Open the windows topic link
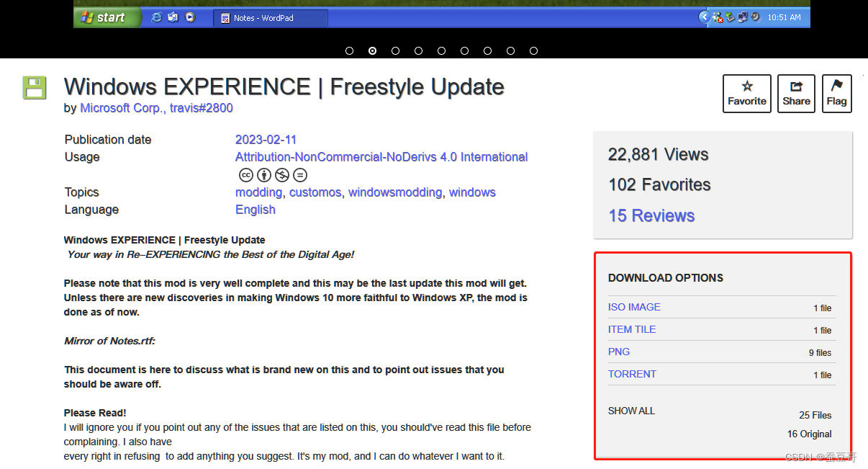 click(472, 192)
